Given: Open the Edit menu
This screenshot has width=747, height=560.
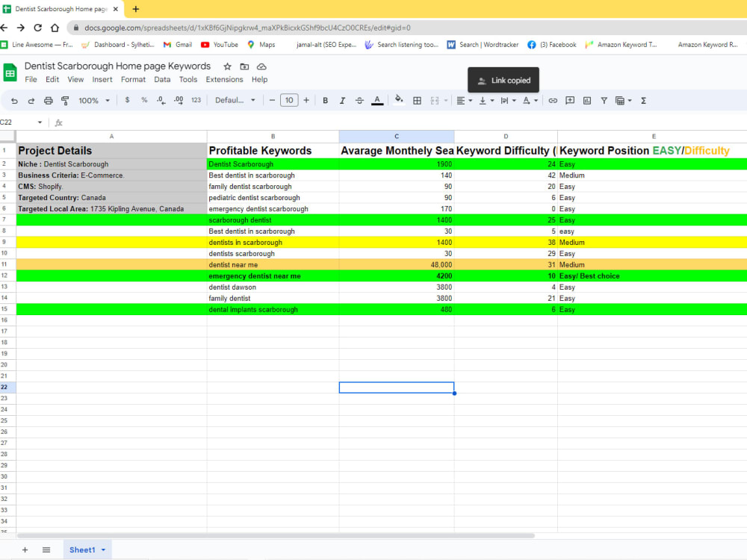Looking at the screenshot, I should [x=52, y=80].
